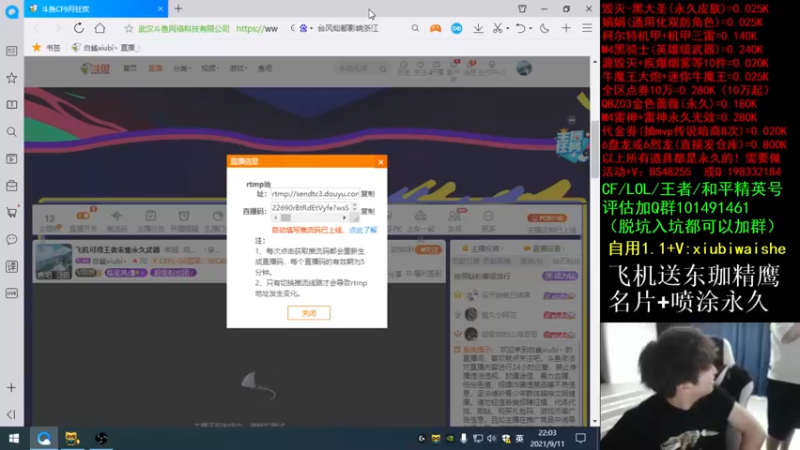
Task: Click the stream code horizontal scrollbar thumb
Action: (x=286, y=218)
